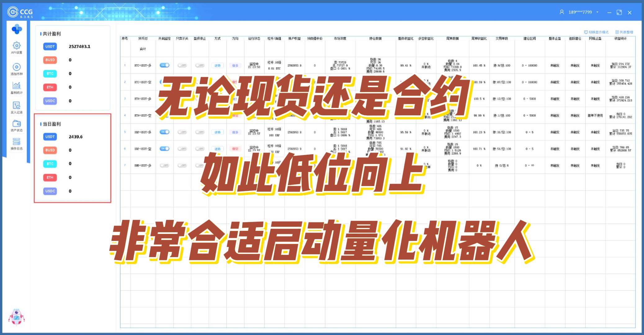Image resolution: width=644 pixels, height=335 pixels.
Task: Click 逆势 mode selector in row 1
Action: 217,65
